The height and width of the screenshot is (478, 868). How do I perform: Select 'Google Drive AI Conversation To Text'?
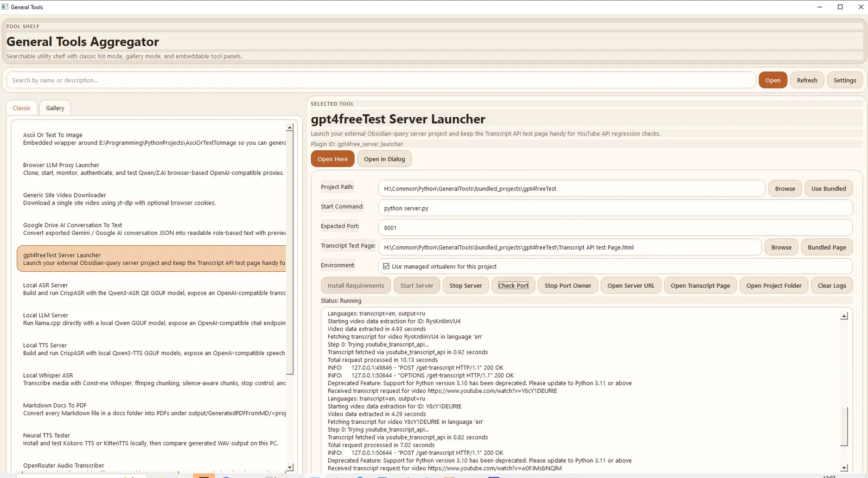click(x=151, y=229)
